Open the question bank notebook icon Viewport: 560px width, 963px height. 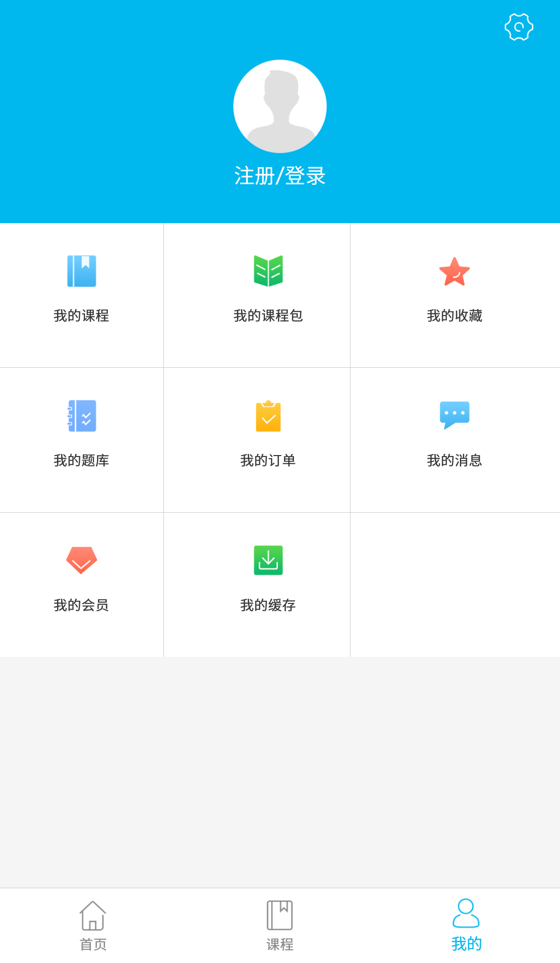coord(81,416)
